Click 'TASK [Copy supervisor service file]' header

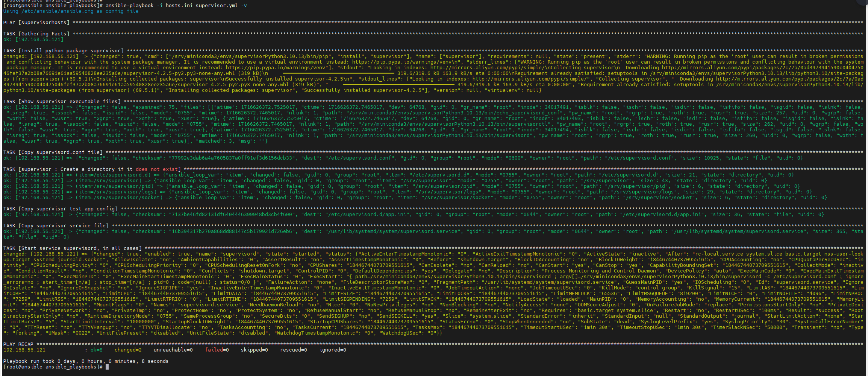[56, 226]
